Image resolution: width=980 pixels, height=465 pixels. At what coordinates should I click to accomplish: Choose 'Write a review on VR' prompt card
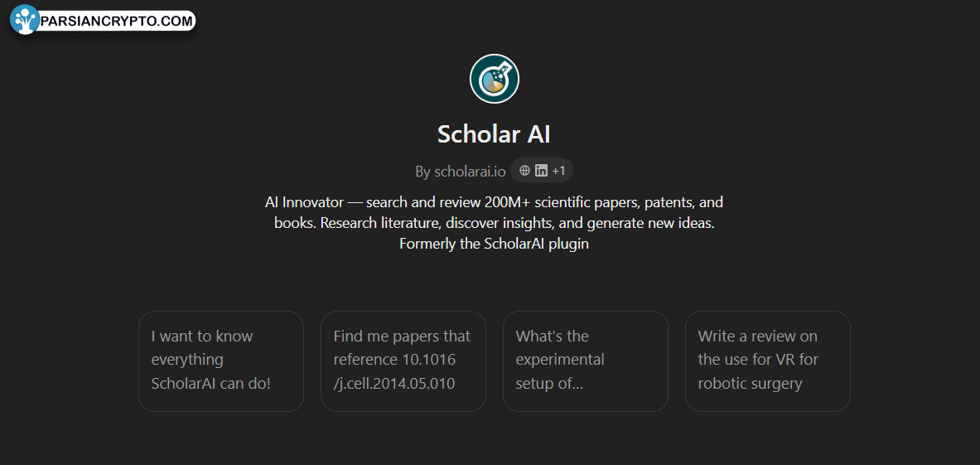767,361
